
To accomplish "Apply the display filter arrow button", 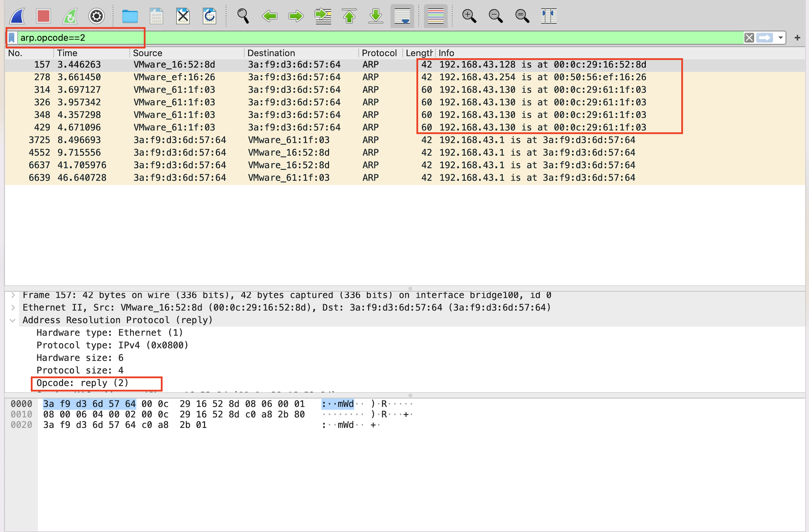I will coord(765,38).
